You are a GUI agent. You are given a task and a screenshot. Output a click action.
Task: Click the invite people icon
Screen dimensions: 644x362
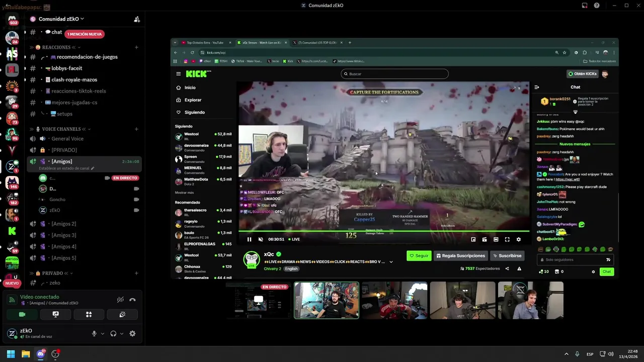click(137, 19)
